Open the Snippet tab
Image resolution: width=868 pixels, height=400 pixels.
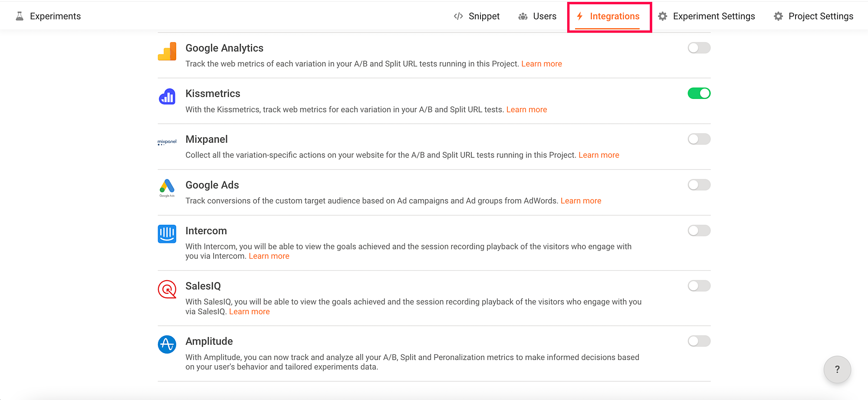click(x=477, y=16)
